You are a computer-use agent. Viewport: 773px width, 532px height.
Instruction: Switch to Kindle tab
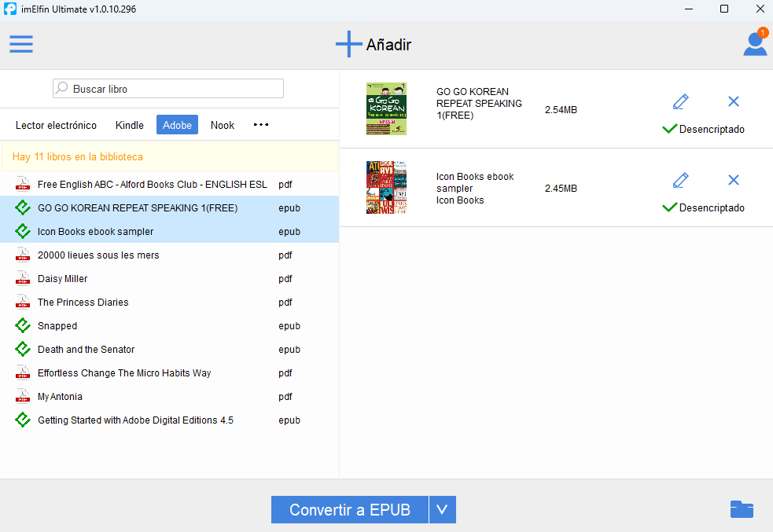(x=130, y=125)
